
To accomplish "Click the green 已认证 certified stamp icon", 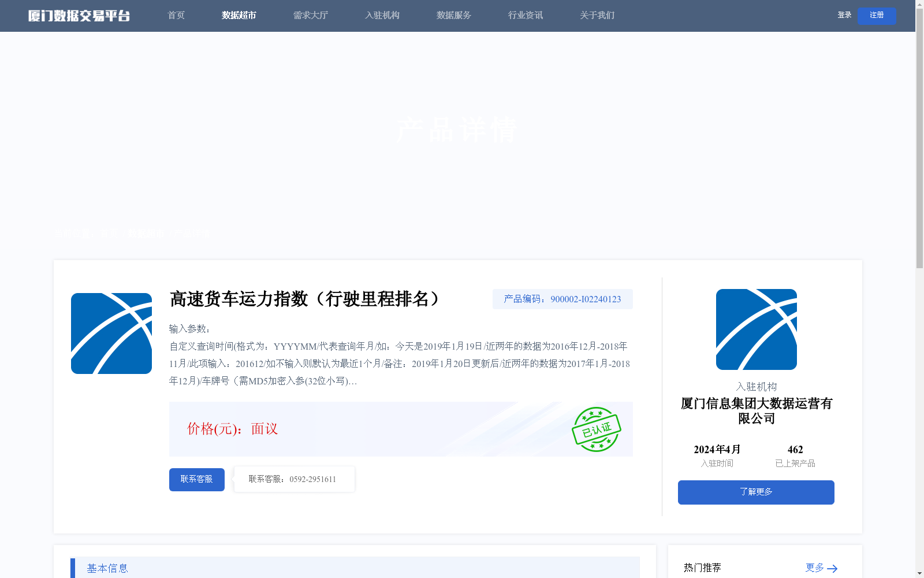I will tap(596, 429).
